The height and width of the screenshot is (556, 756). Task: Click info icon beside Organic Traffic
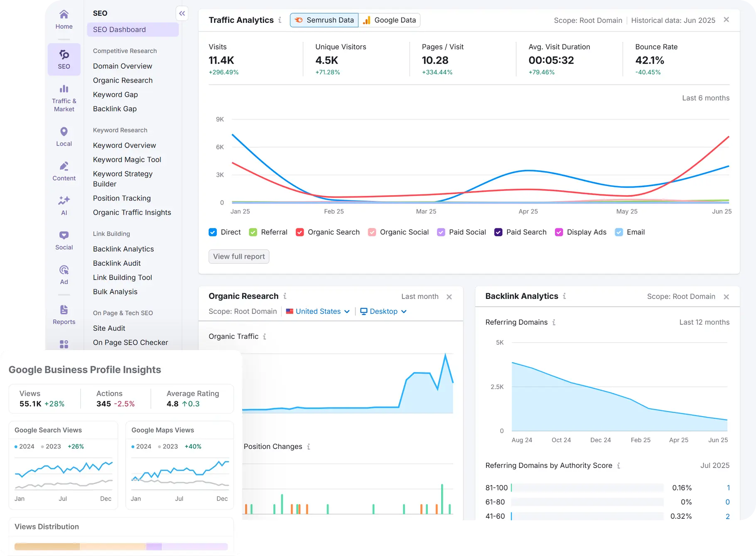pos(265,337)
